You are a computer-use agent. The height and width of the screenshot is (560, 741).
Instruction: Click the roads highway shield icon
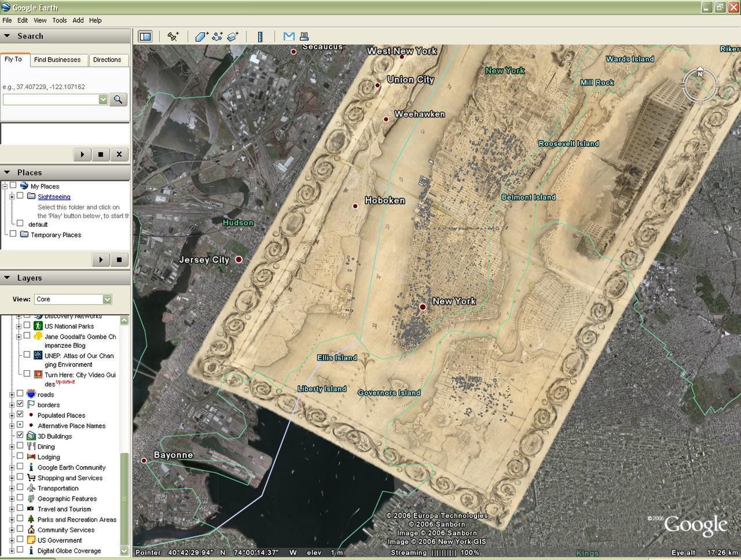[31, 394]
